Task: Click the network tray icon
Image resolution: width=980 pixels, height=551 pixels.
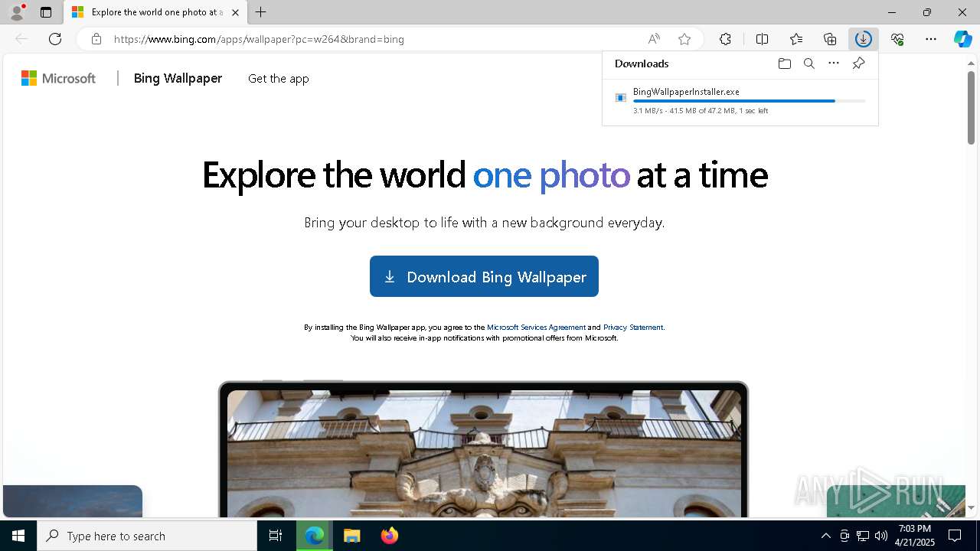Action: tap(863, 536)
